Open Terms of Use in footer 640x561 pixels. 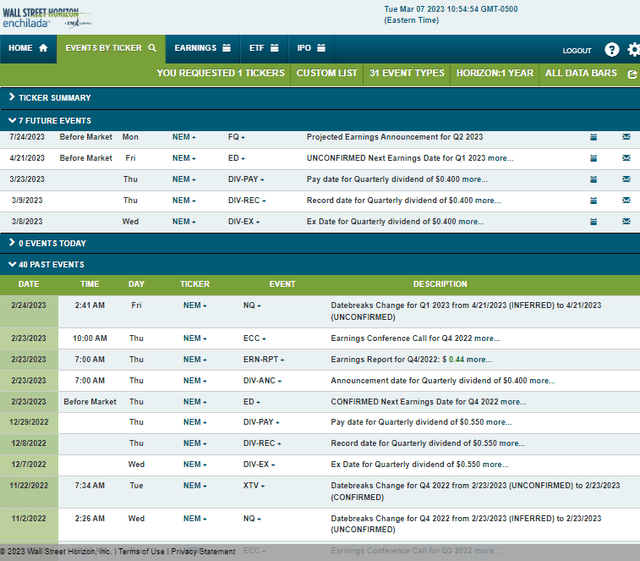[x=141, y=552]
